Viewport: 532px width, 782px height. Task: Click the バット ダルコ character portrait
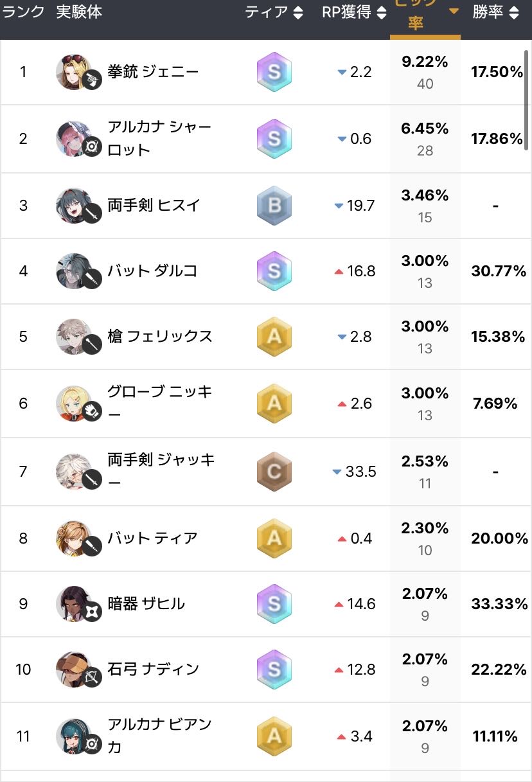click(x=74, y=271)
